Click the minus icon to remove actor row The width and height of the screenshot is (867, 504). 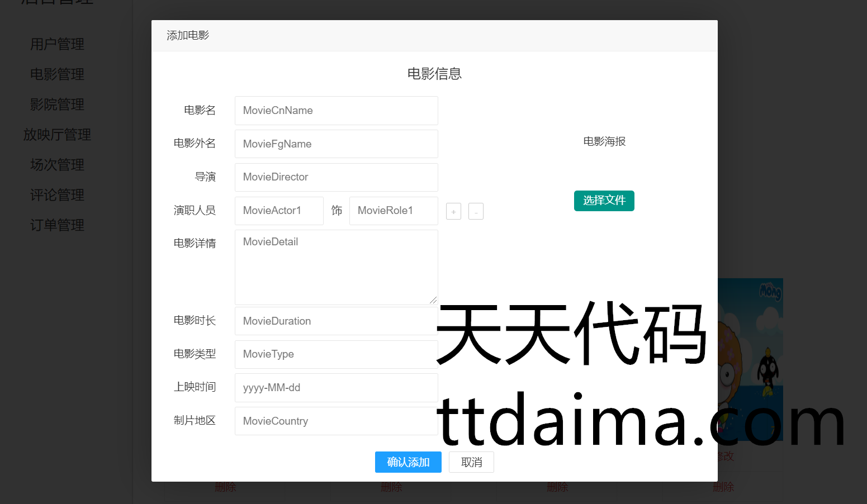click(x=476, y=211)
